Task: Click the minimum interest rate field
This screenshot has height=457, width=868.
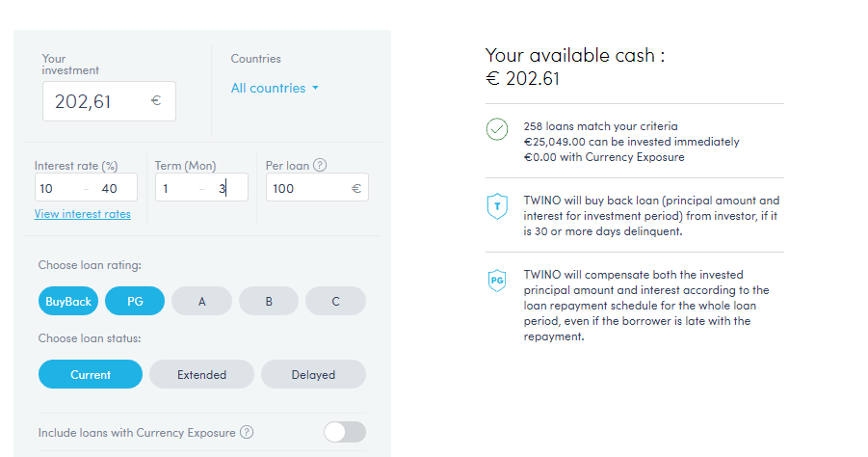Action: tap(56, 188)
